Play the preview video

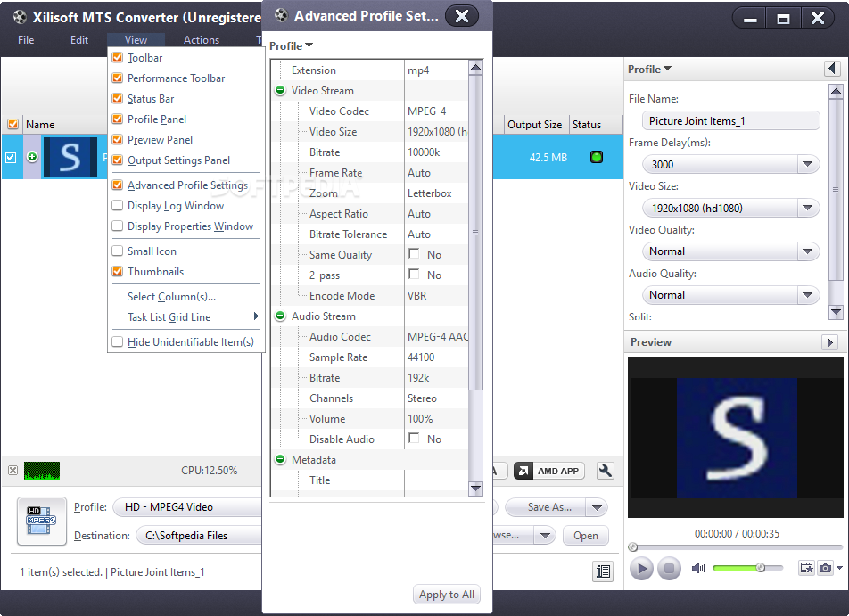641,569
